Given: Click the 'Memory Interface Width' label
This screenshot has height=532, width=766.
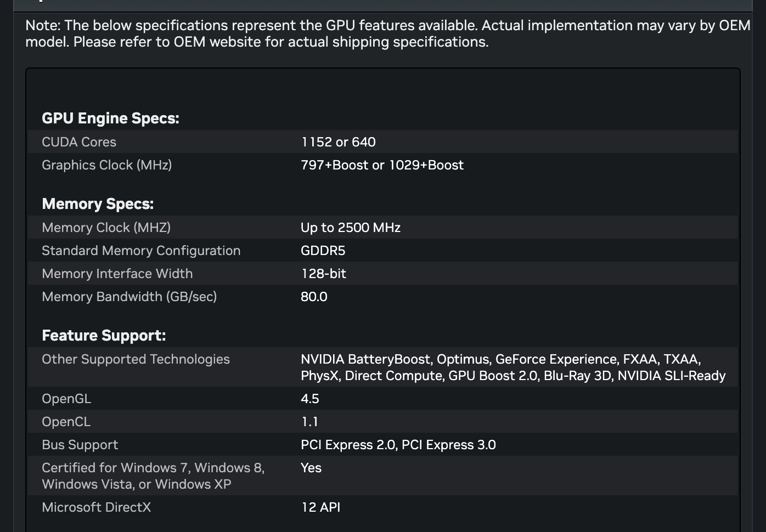Looking at the screenshot, I should [117, 274].
